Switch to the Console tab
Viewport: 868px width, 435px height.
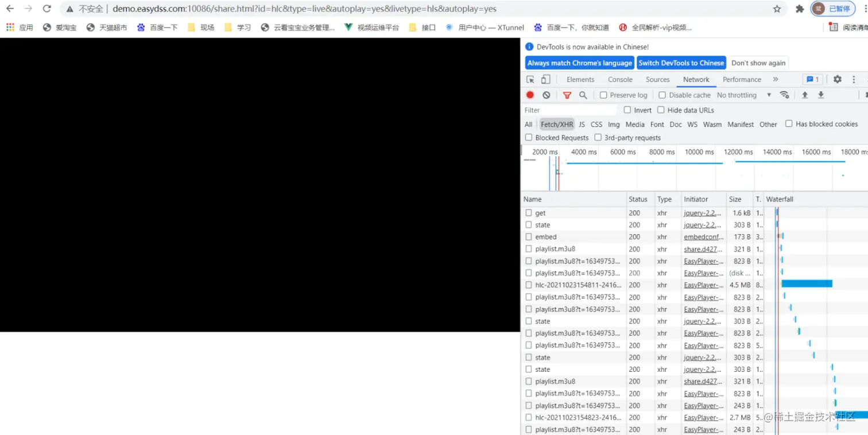[620, 79]
